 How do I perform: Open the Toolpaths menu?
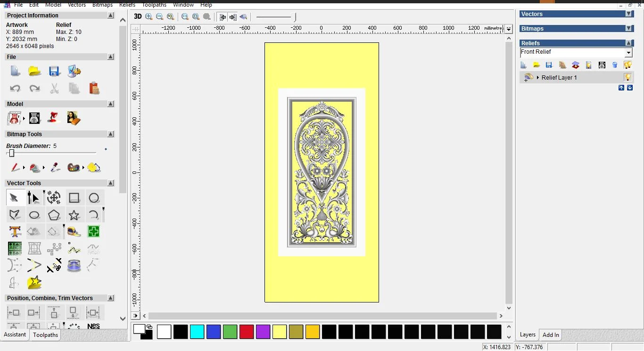coord(154,5)
